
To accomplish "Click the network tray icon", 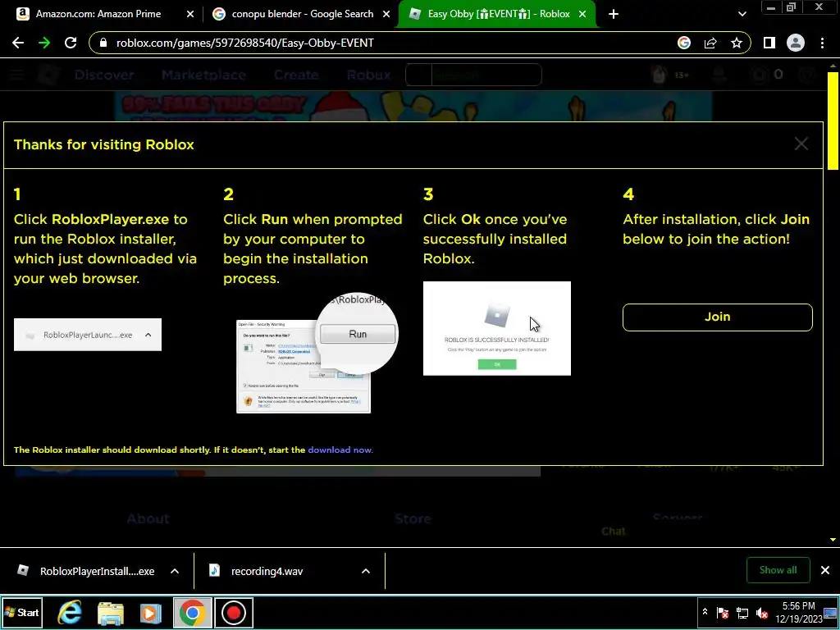I will (x=742, y=612).
